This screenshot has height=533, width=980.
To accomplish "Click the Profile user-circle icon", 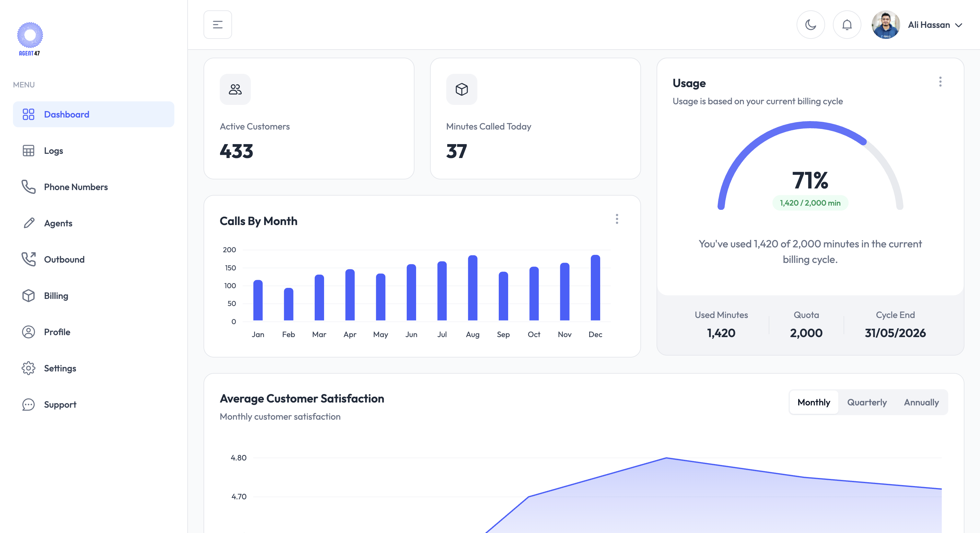I will point(28,332).
